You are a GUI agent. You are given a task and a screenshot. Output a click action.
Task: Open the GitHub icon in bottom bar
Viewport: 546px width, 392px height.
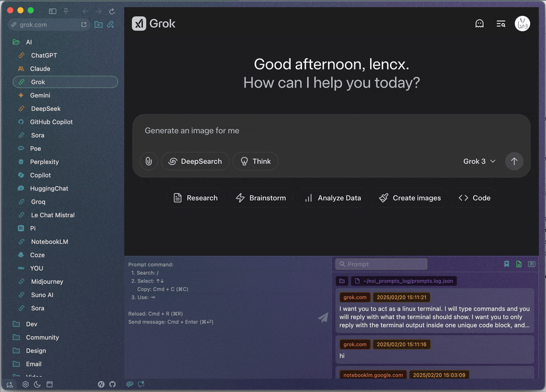112,385
